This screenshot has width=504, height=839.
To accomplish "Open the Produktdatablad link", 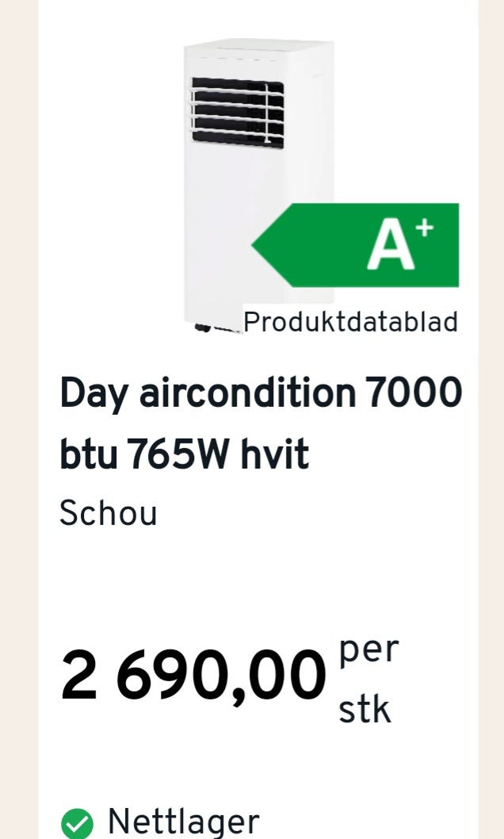I will tap(350, 322).
